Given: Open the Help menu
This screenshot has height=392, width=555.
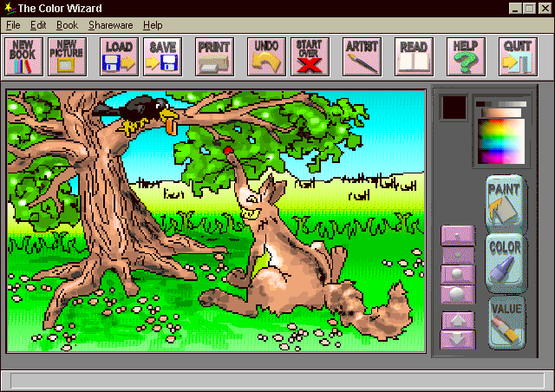Looking at the screenshot, I should tap(153, 25).
